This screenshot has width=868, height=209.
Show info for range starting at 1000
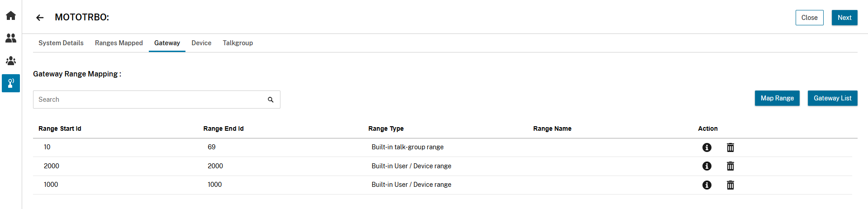[707, 185]
